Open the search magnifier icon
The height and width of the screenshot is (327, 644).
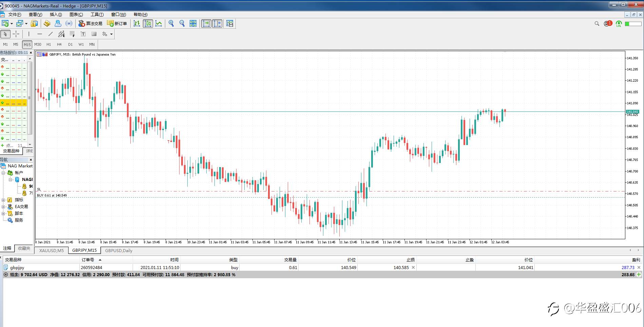tap(597, 23)
